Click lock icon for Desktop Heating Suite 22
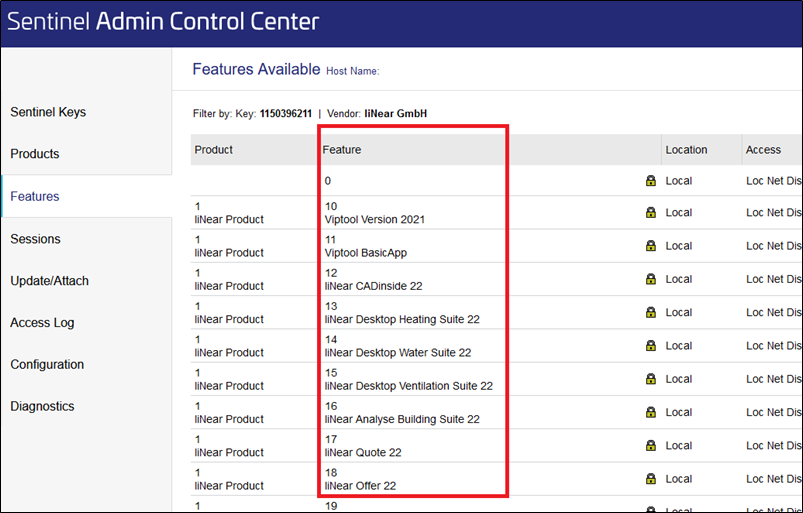The height and width of the screenshot is (513, 803). (650, 312)
